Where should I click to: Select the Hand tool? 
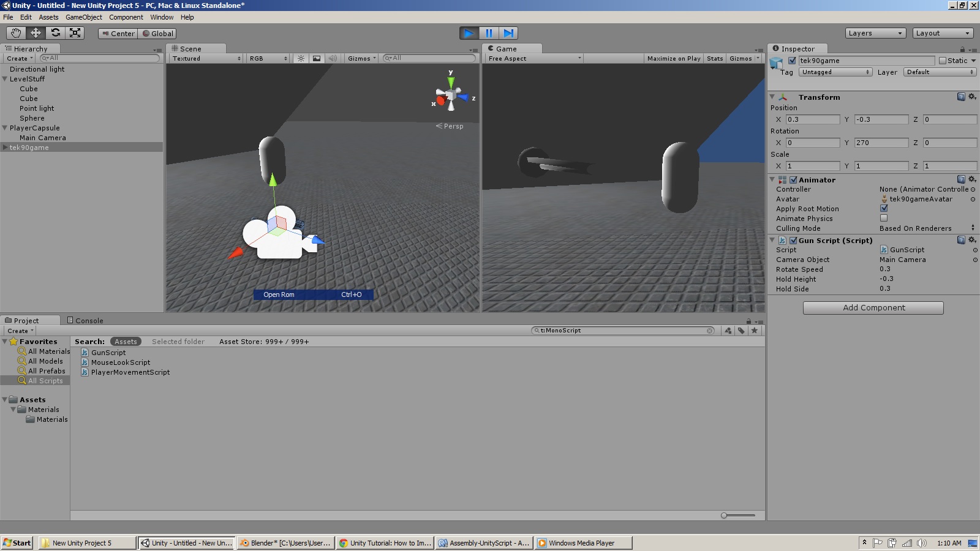[x=16, y=33]
